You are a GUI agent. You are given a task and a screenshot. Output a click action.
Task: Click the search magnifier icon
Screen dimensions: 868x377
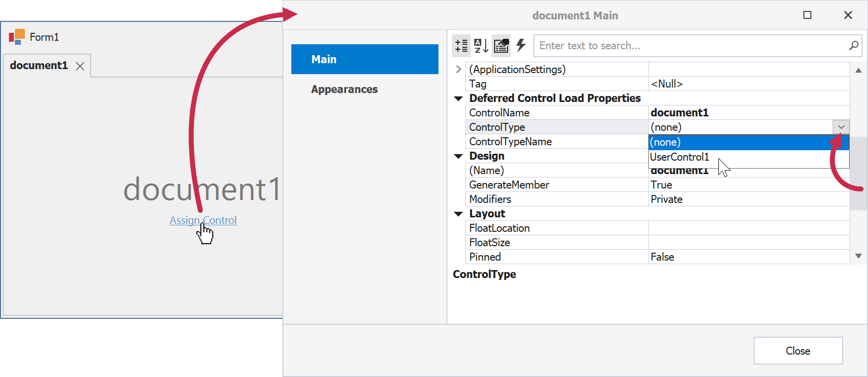(854, 46)
